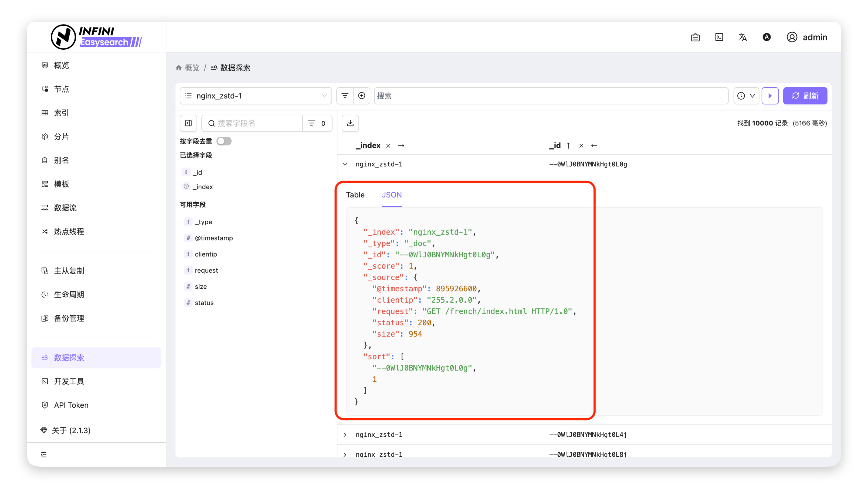Collapse the field sidebar panel icon
Viewport: 868px width, 499px height.
tap(188, 123)
